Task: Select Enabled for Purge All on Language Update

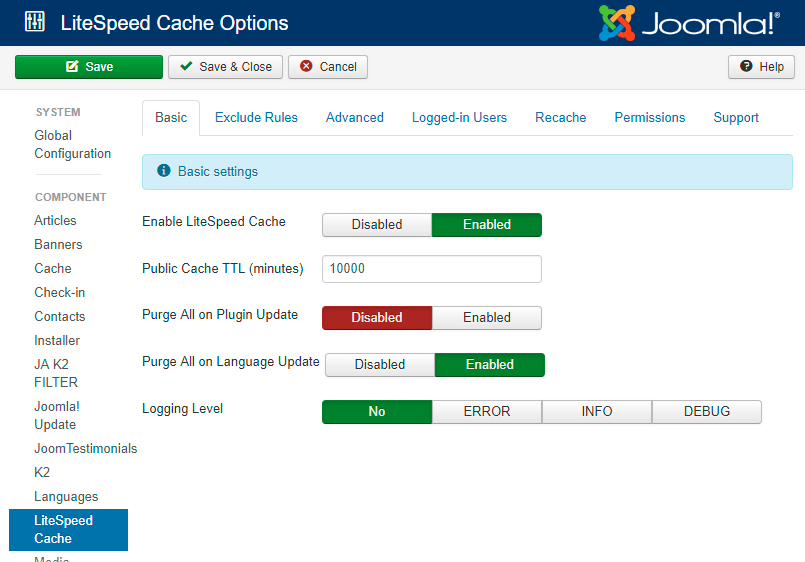Action: coord(490,365)
